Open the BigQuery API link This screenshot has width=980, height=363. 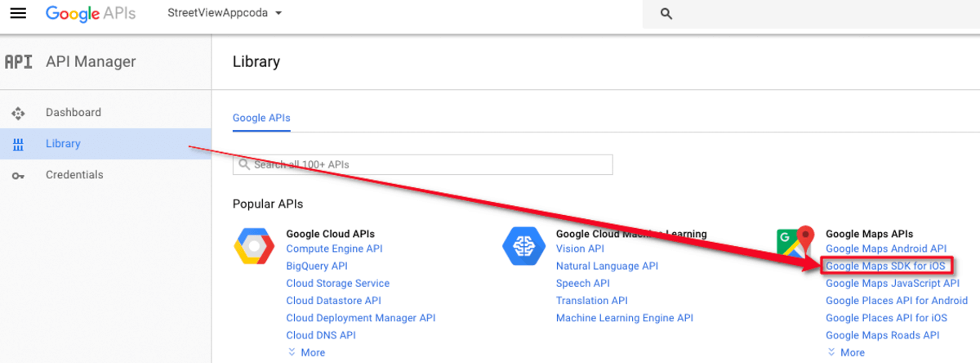[x=317, y=266]
